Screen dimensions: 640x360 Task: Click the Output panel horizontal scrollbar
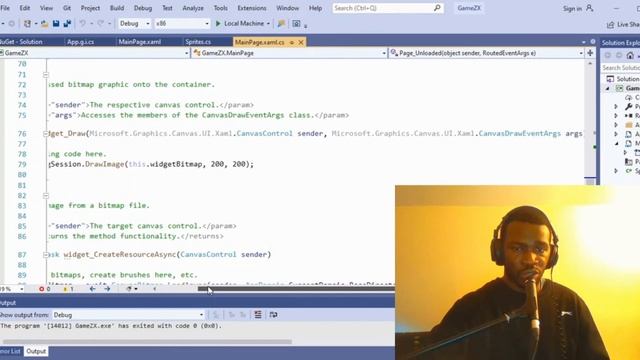(147, 341)
